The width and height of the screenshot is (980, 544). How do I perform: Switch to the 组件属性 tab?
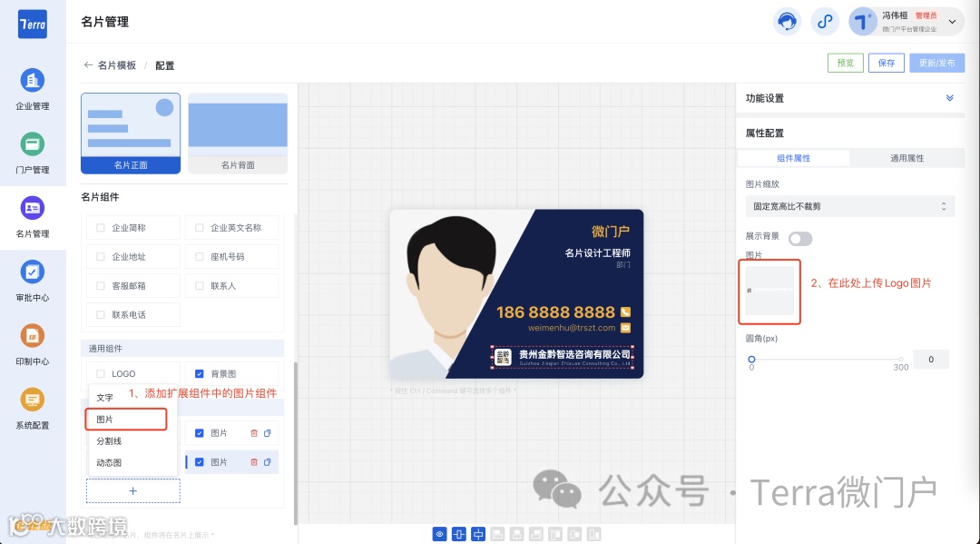[794, 158]
